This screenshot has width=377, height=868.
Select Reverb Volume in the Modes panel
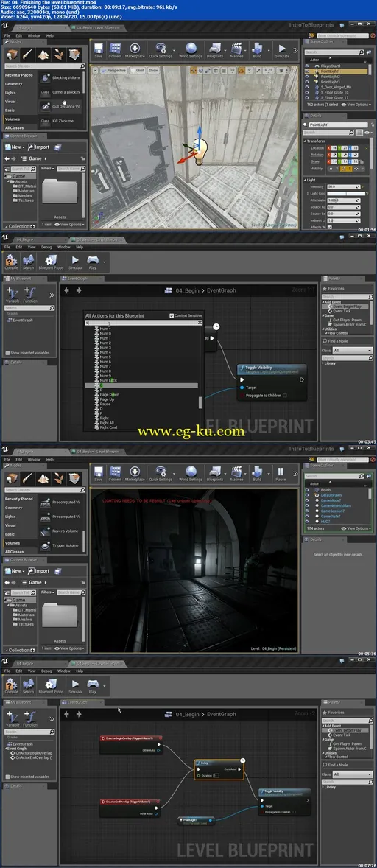(x=61, y=531)
